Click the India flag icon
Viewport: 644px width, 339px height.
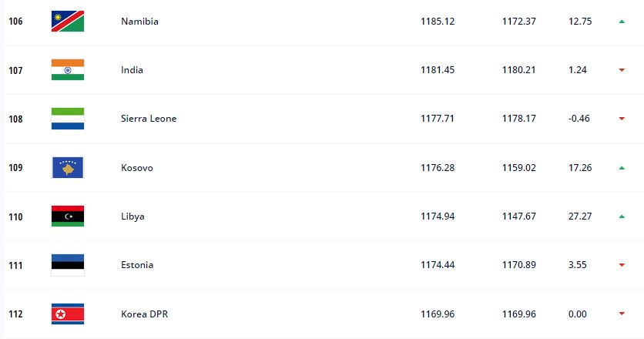pos(68,70)
